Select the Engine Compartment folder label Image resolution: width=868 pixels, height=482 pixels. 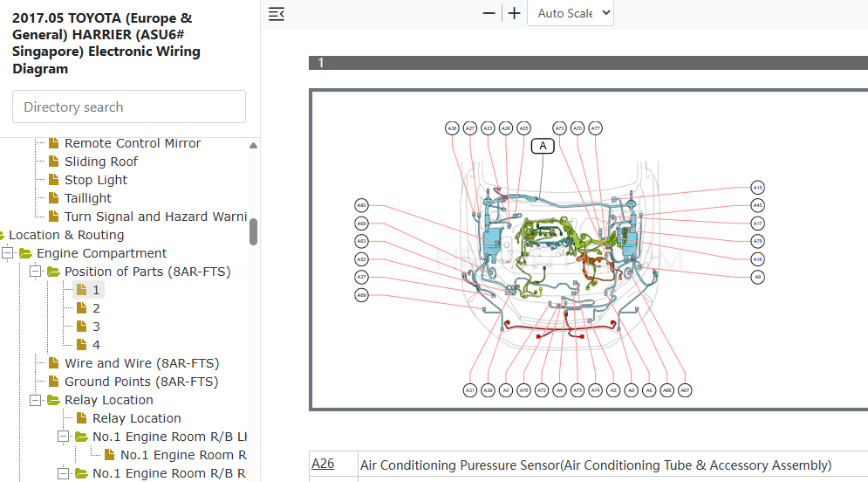point(101,253)
